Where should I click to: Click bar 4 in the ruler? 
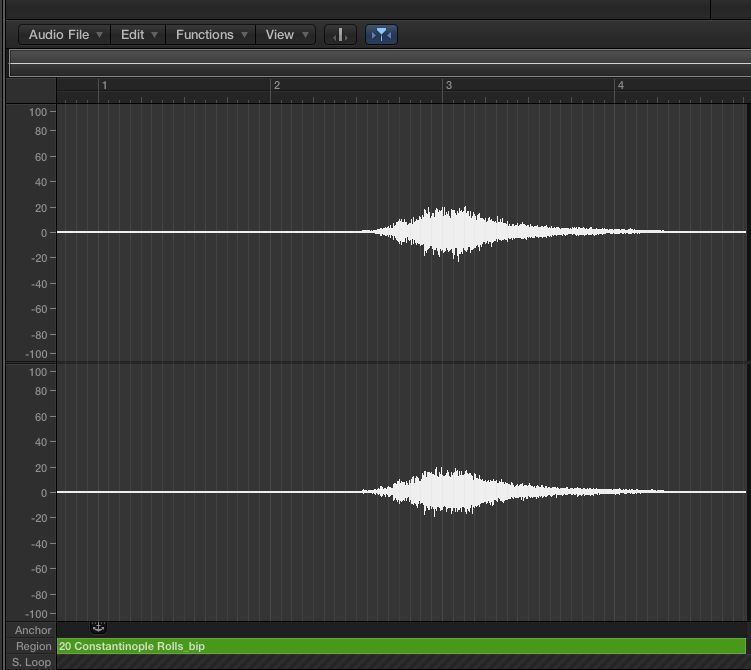(620, 85)
